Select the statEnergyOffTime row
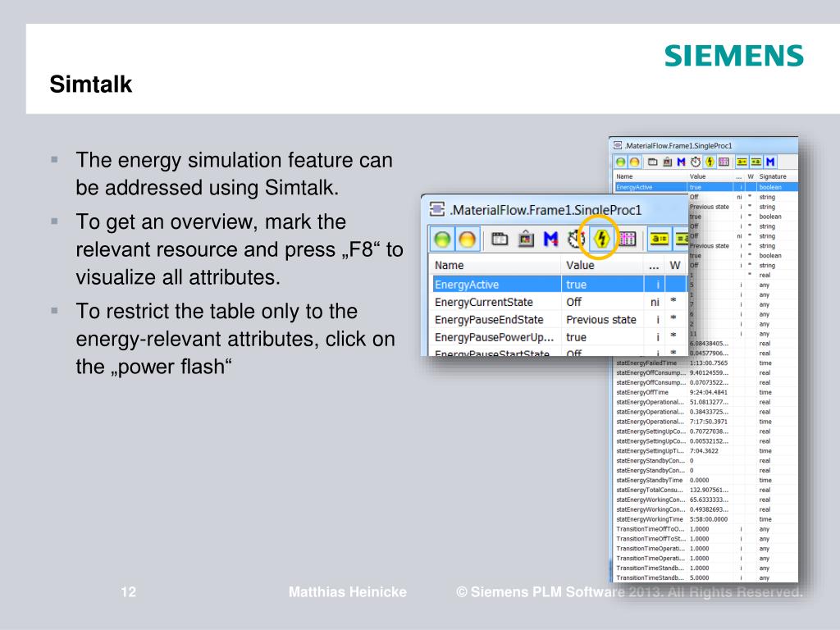The width and height of the screenshot is (840, 630). click(705, 392)
